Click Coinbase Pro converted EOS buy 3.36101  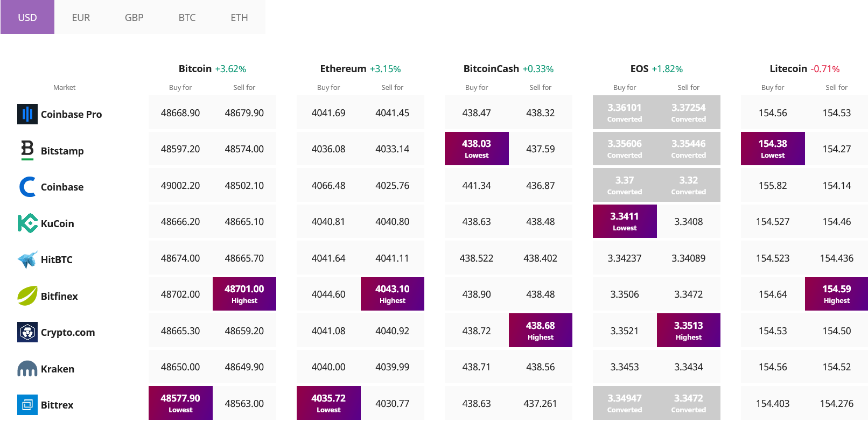pos(625,112)
